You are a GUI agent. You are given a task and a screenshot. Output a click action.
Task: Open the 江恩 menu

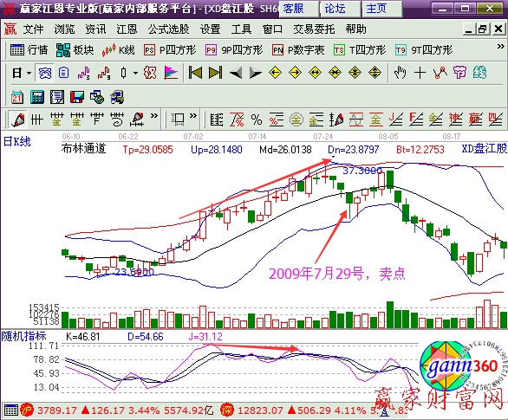pos(127,29)
